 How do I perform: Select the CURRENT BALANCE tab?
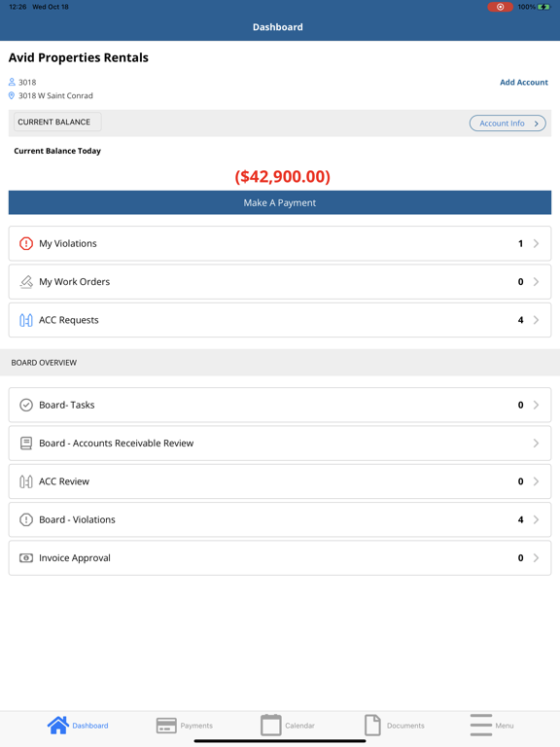(x=57, y=122)
